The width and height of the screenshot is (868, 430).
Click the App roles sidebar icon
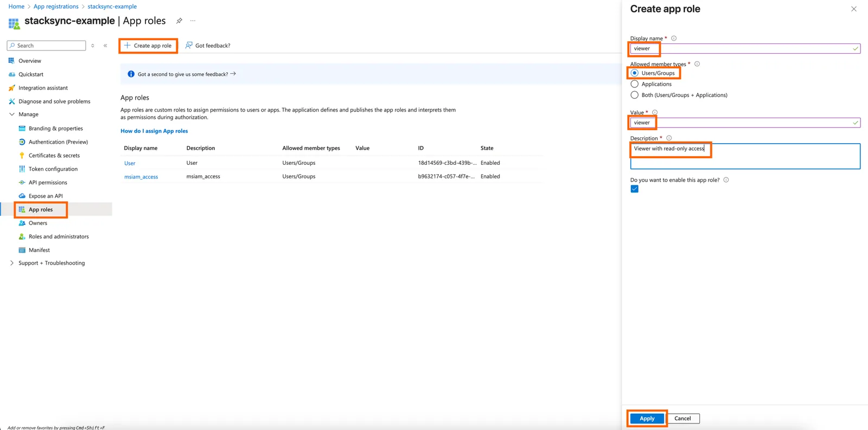22,209
